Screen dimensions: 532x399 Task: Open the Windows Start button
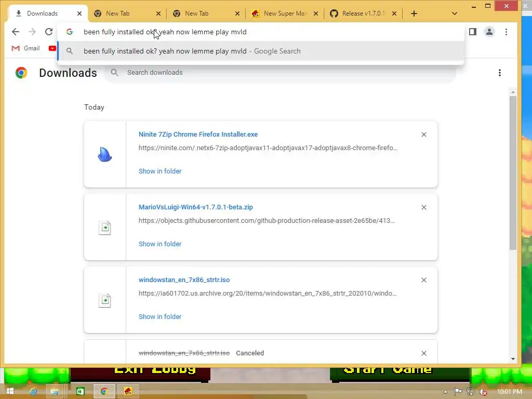pos(10,391)
